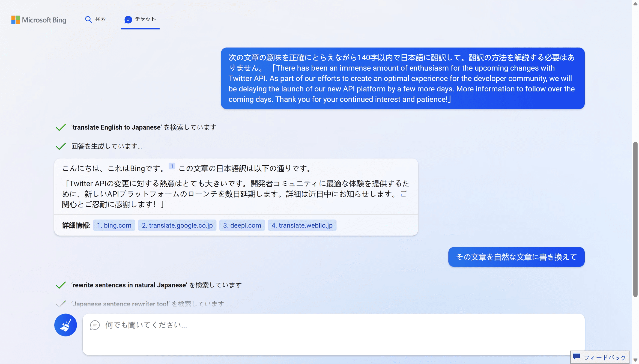Screen dimensions: 639x364
Task: Click the citation superscript 1 in reply
Action: tap(172, 166)
